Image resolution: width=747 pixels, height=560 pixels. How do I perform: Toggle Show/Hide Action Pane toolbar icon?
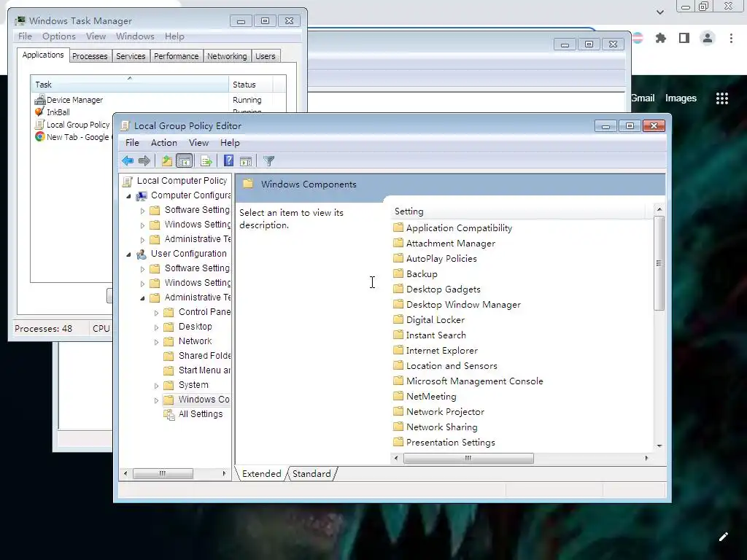point(246,161)
